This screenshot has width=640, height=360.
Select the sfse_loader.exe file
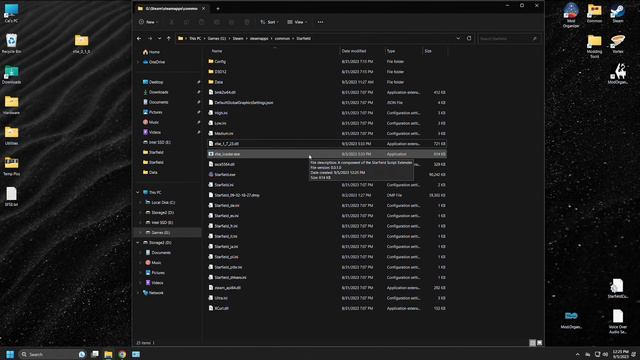coord(327,154)
